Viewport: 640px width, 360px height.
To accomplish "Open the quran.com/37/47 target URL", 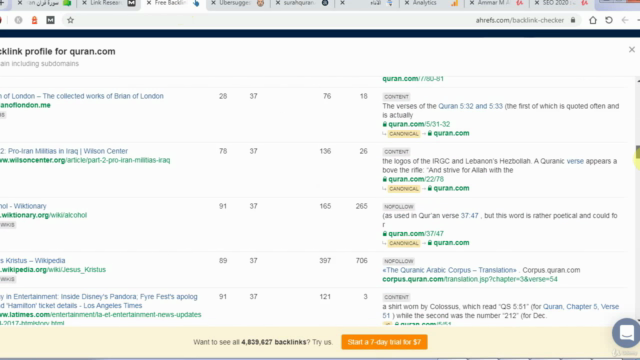I will (x=416, y=234).
